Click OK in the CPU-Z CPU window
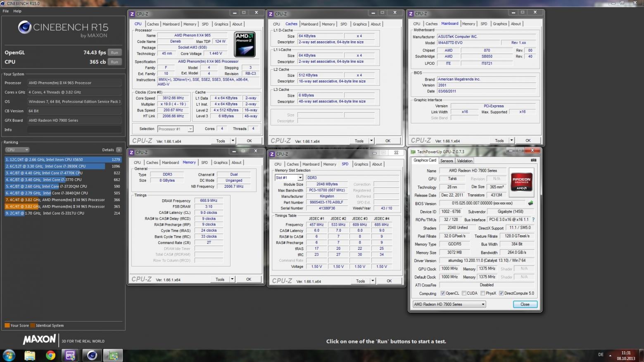The image size is (644, 362). pos(249,141)
